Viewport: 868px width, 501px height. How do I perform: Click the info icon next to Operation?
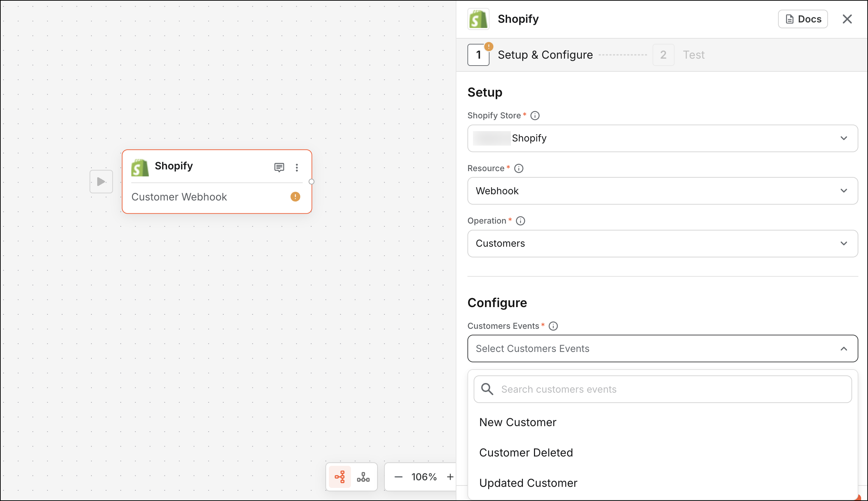[x=521, y=221]
